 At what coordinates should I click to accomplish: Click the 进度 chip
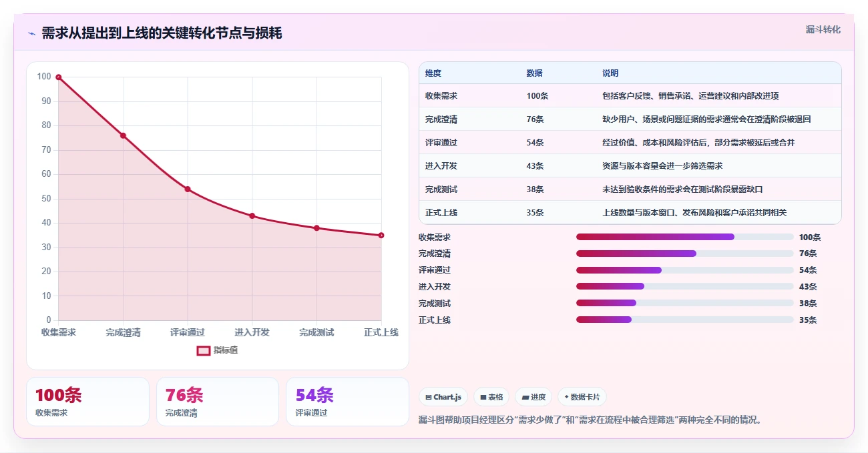(x=533, y=397)
